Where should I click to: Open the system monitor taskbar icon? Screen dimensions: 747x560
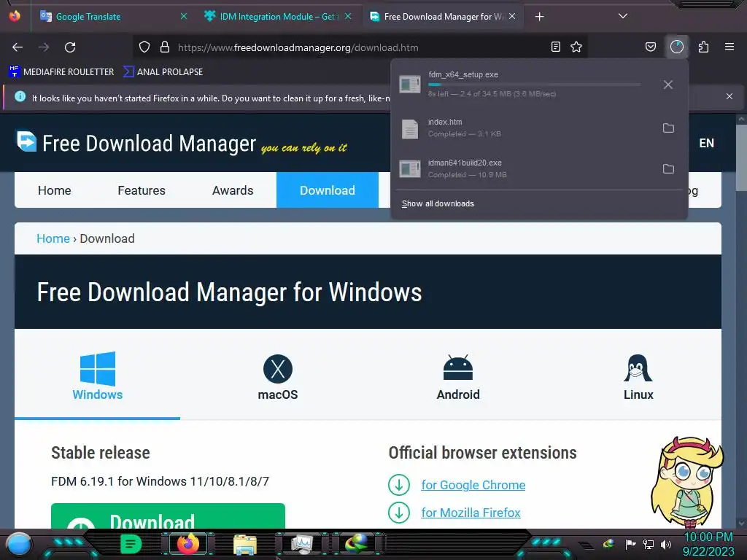[x=301, y=544]
